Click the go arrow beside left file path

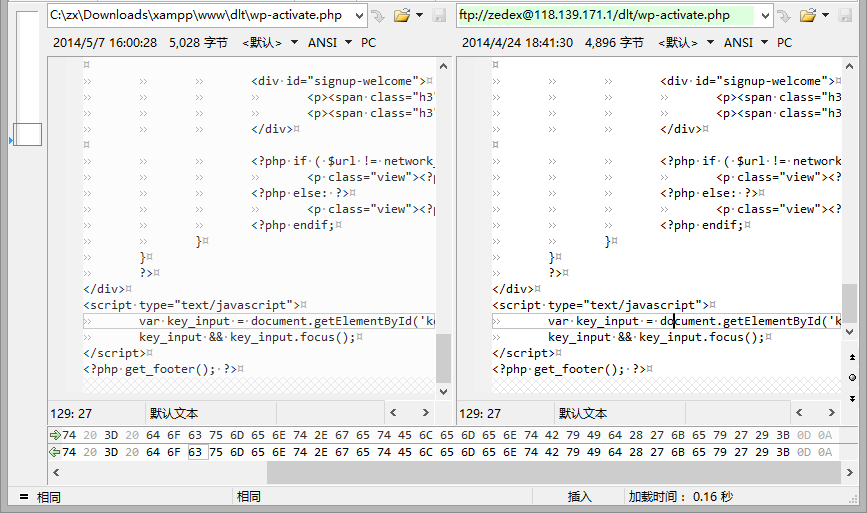377,16
